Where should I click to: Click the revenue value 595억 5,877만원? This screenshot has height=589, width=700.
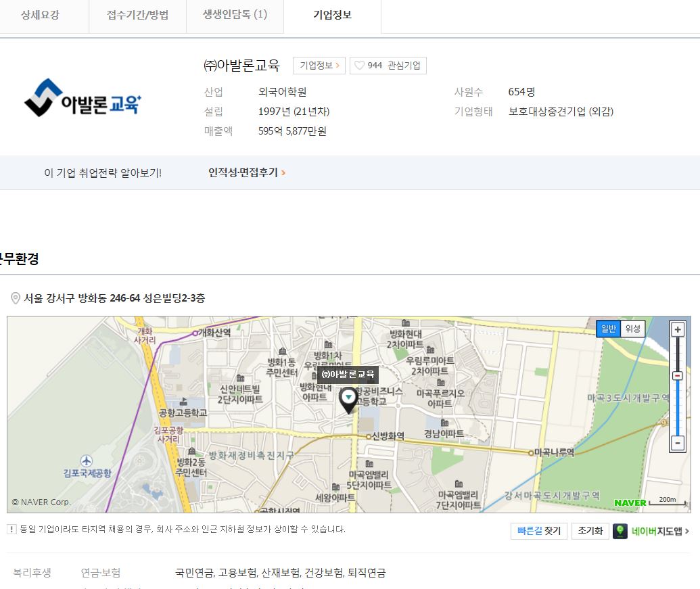coord(292,131)
